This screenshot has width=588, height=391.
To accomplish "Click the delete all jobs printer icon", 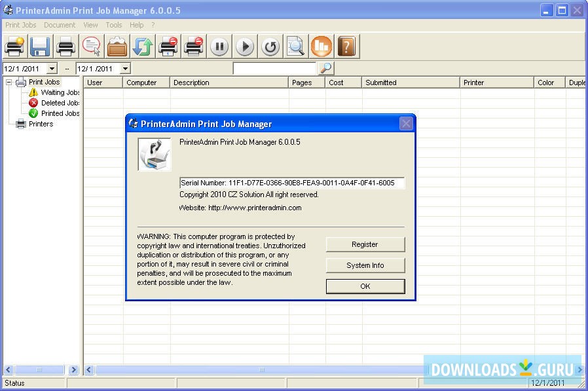I will tap(194, 47).
